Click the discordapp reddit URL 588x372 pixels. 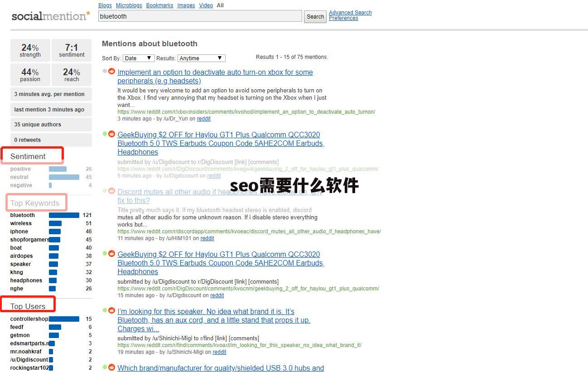(x=249, y=232)
